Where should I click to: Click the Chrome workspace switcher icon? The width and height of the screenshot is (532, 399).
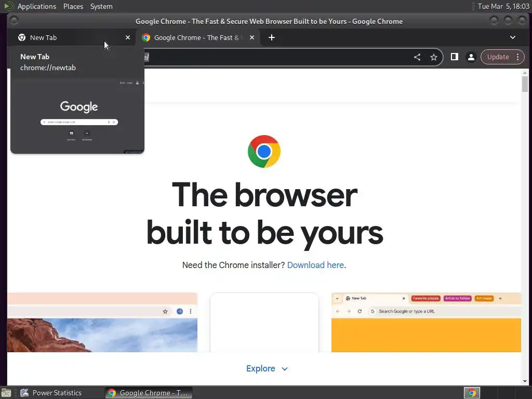coord(472,393)
